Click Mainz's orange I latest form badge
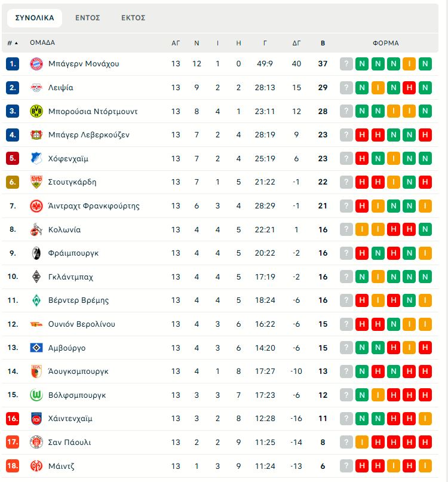The height and width of the screenshot is (482, 448). click(x=425, y=466)
